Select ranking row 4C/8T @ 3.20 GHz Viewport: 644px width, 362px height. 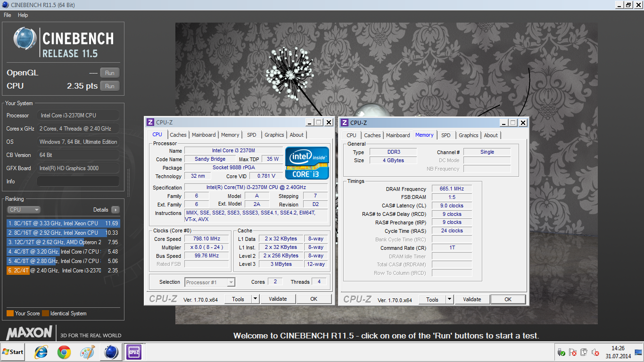pos(63,252)
